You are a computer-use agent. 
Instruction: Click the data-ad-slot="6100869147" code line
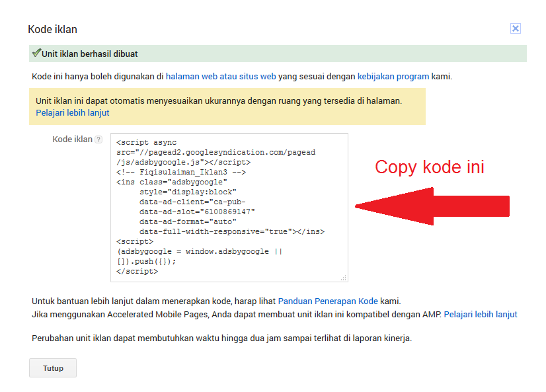[x=197, y=212]
